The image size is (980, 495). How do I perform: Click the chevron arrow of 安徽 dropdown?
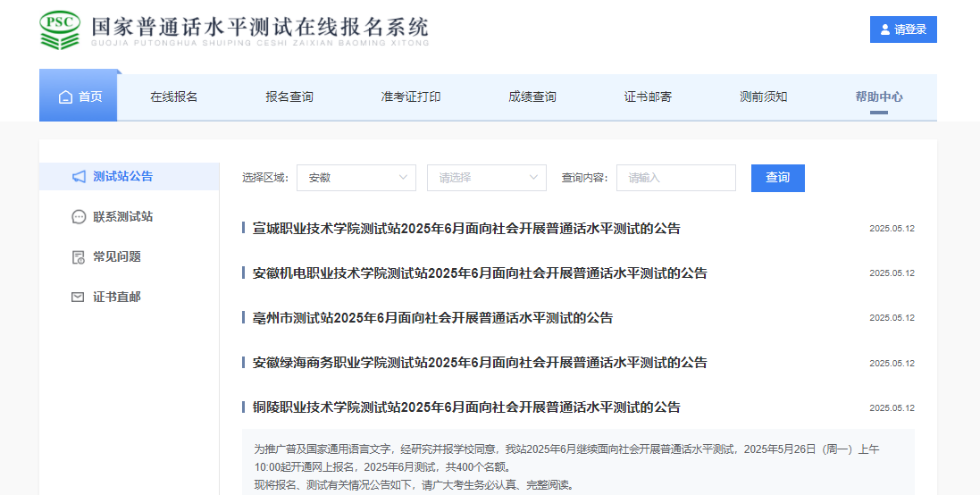click(403, 178)
